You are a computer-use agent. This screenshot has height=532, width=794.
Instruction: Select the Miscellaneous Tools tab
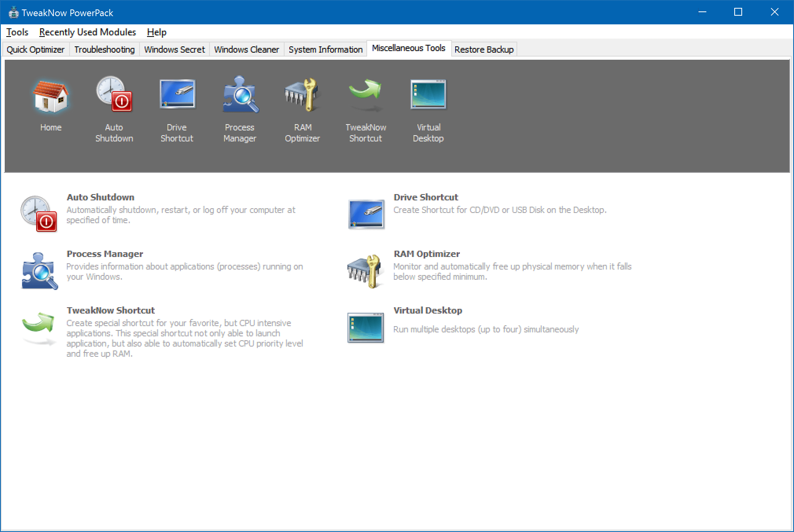[x=409, y=48]
